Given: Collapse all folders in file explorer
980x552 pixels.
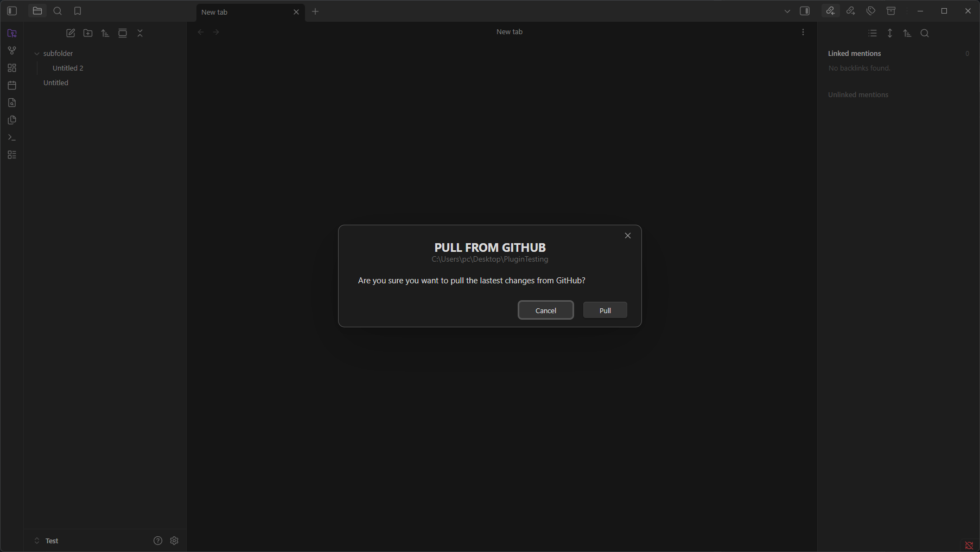Looking at the screenshot, I should point(140,33).
